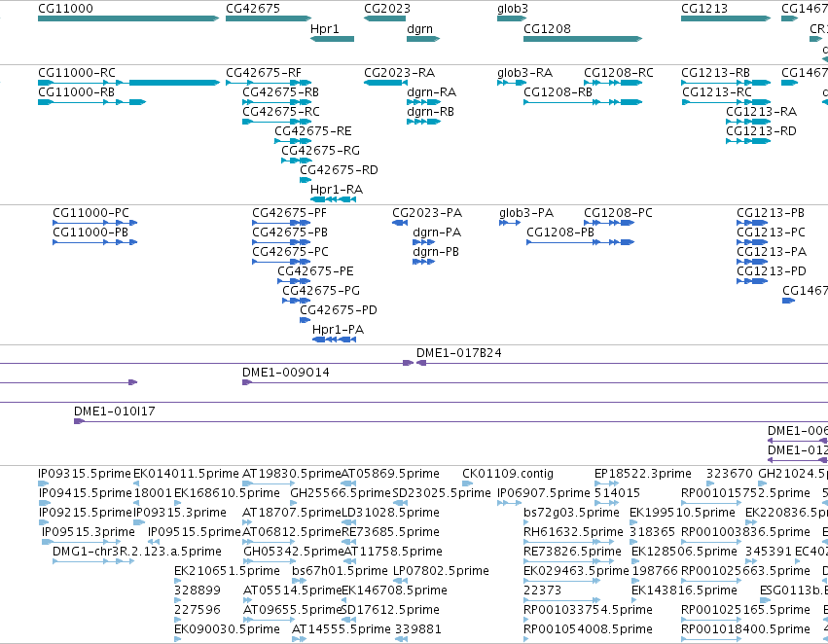Screen dimensions: 828x644
Task: Select transcript CG42675-RC label
Action: click(x=281, y=112)
